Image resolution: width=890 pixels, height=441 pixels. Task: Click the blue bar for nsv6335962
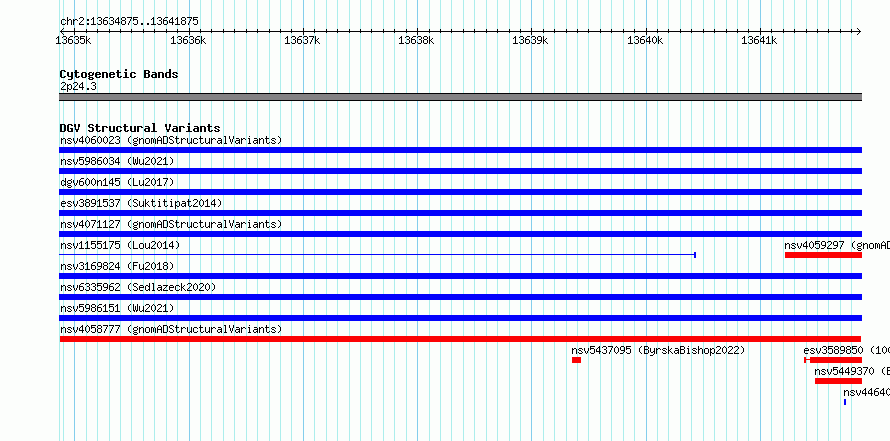click(x=460, y=297)
